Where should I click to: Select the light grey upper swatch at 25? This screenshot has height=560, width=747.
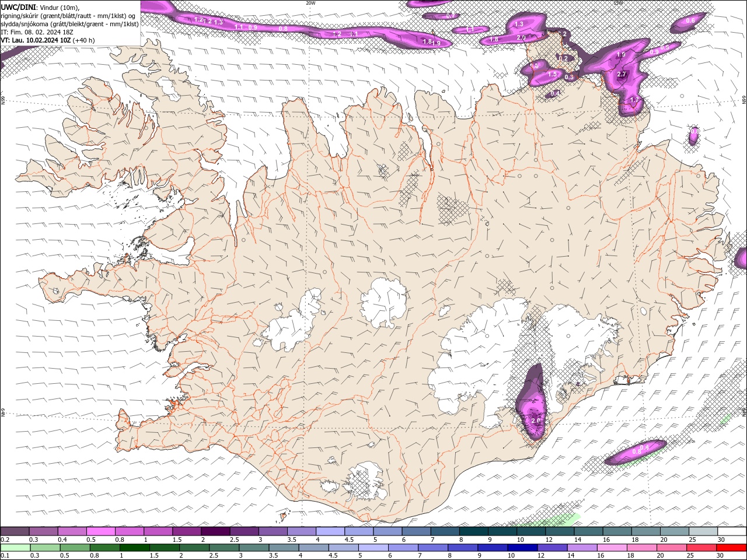pyautogui.click(x=703, y=531)
